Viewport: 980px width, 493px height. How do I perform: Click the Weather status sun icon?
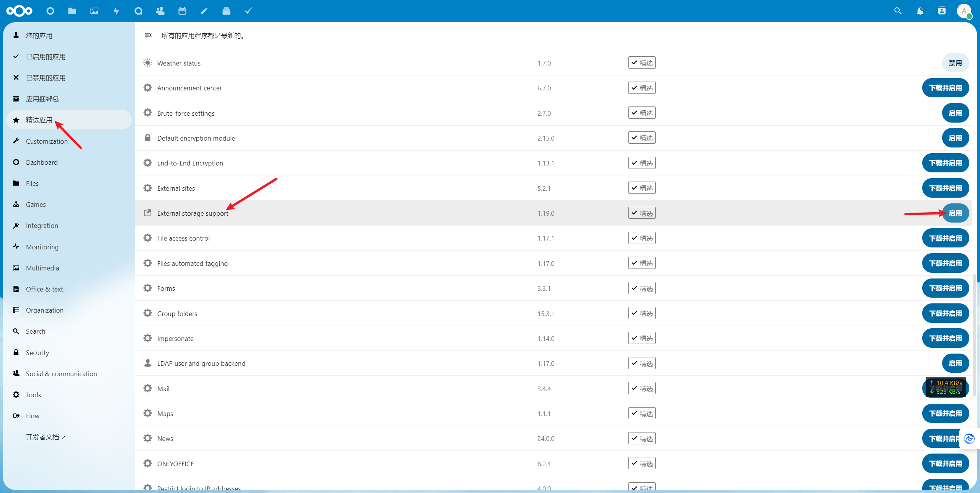147,63
